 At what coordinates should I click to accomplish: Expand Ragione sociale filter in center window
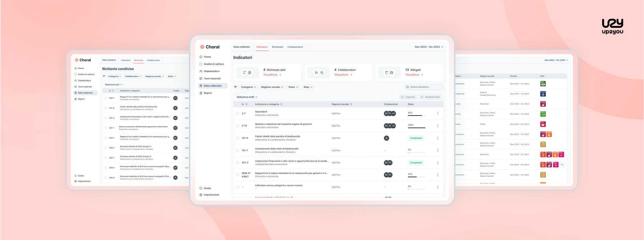272,87
